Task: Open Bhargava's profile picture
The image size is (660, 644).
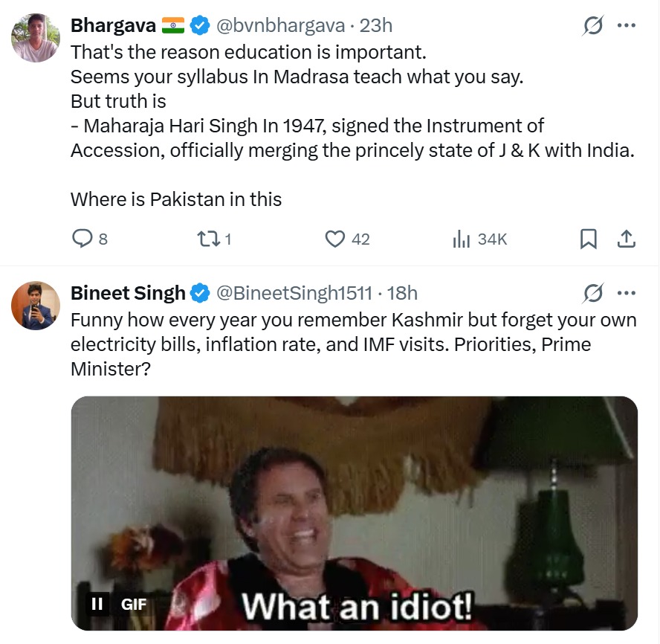Action: tap(35, 38)
